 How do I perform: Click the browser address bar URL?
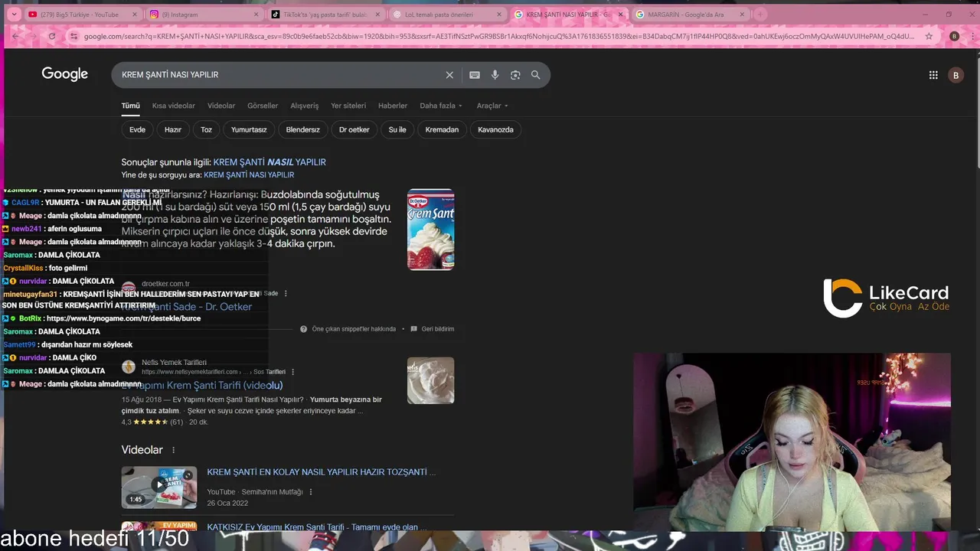[498, 36]
